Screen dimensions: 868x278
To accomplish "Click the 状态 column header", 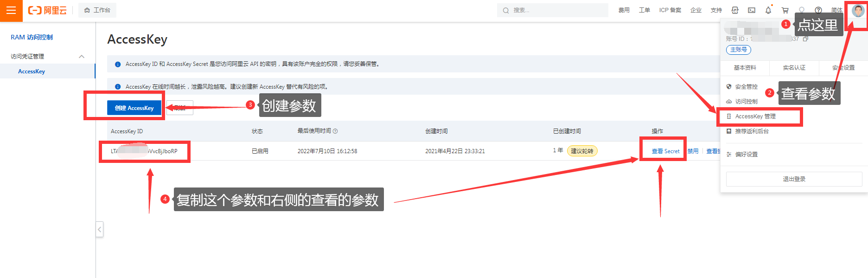I will click(x=257, y=131).
